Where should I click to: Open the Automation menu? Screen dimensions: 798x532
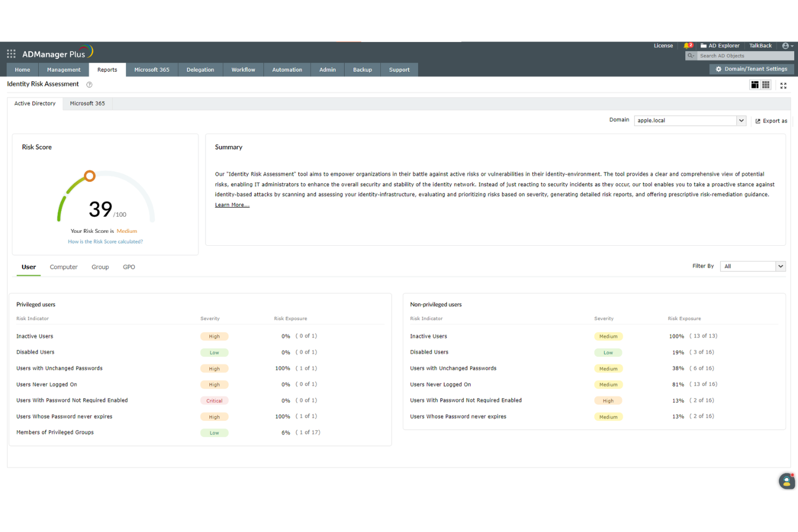click(287, 70)
